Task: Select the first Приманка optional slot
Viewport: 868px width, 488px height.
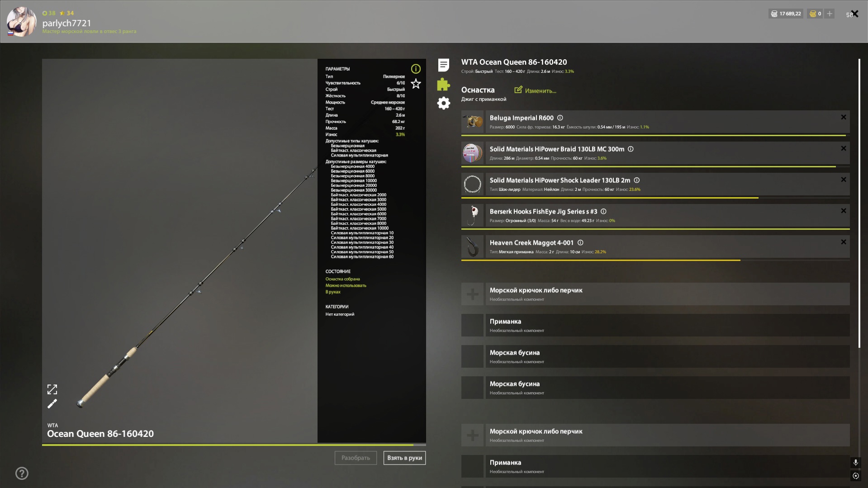Action: point(655,325)
